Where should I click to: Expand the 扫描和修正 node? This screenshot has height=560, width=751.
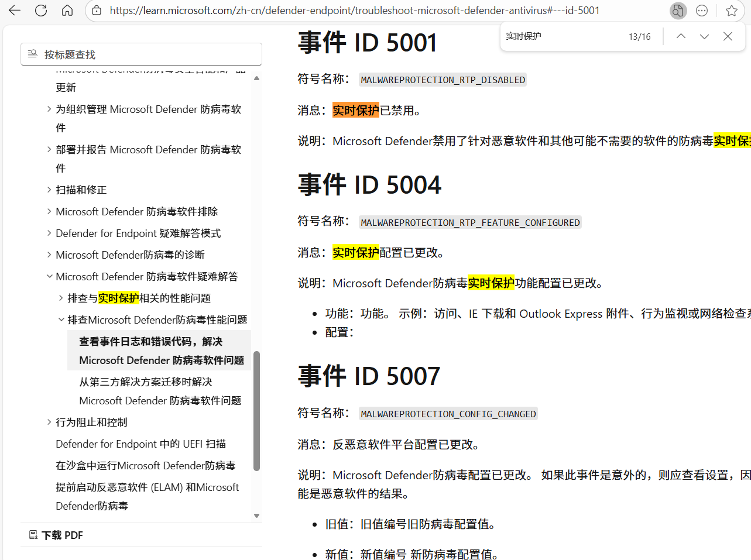(49, 190)
